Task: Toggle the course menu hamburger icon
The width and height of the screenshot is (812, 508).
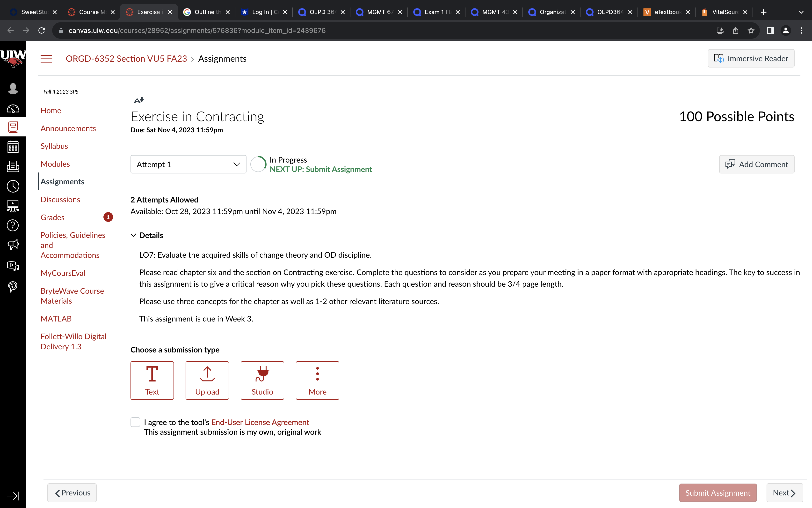Action: 46,59
